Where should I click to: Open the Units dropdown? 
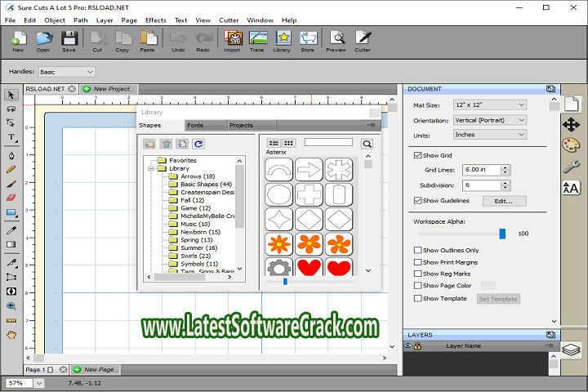pos(490,135)
